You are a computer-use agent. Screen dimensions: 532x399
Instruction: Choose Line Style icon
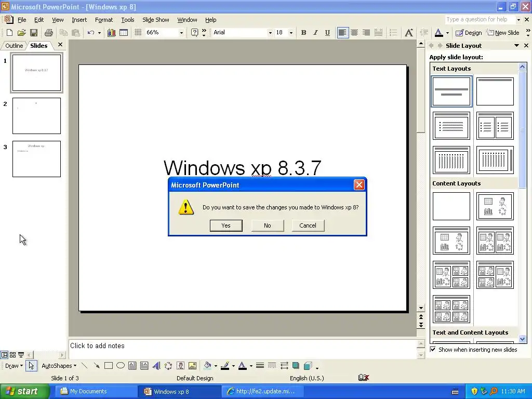pos(260,366)
